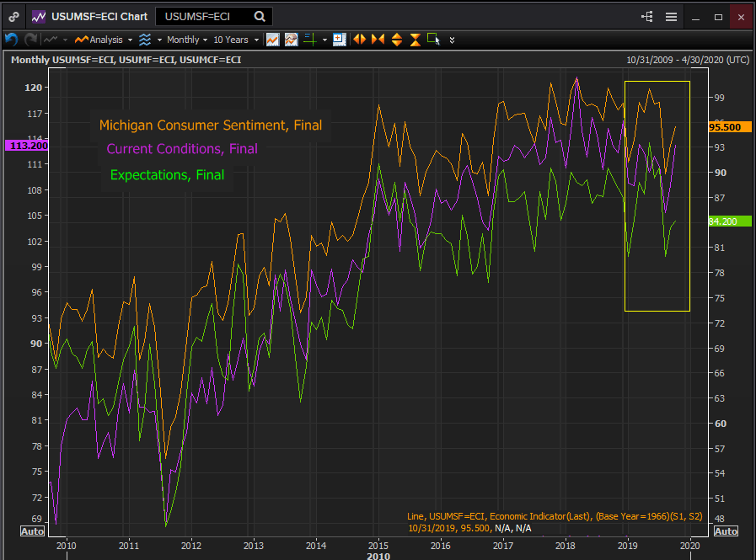Click the search magnifier icon
756x560 pixels.
[259, 16]
